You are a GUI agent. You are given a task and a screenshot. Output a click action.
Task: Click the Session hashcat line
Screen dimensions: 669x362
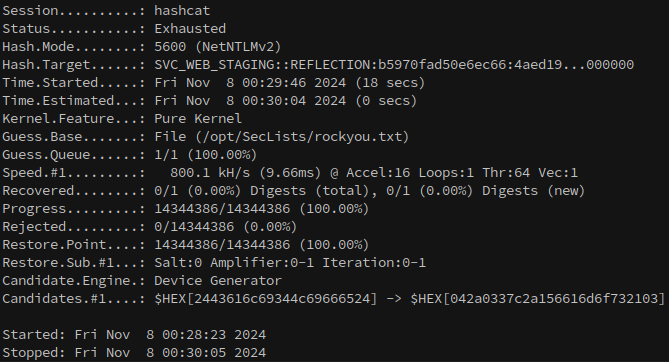click(x=106, y=11)
